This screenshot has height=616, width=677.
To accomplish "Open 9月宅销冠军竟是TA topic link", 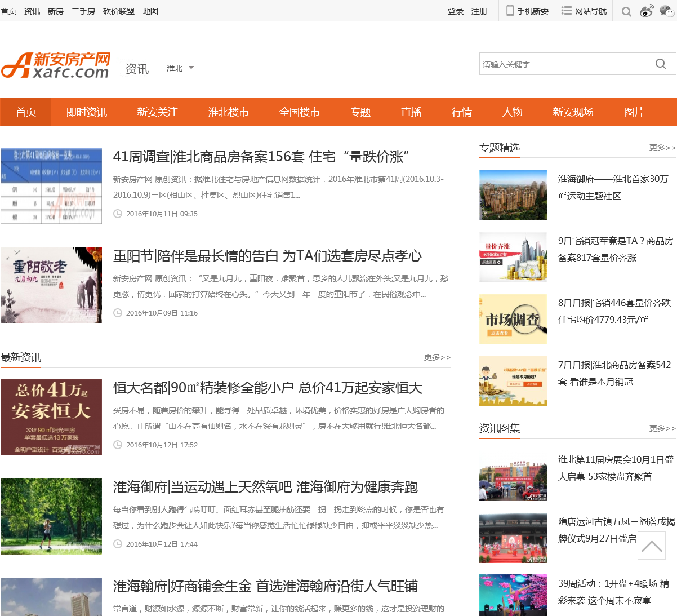I will pyautogui.click(x=616, y=249).
